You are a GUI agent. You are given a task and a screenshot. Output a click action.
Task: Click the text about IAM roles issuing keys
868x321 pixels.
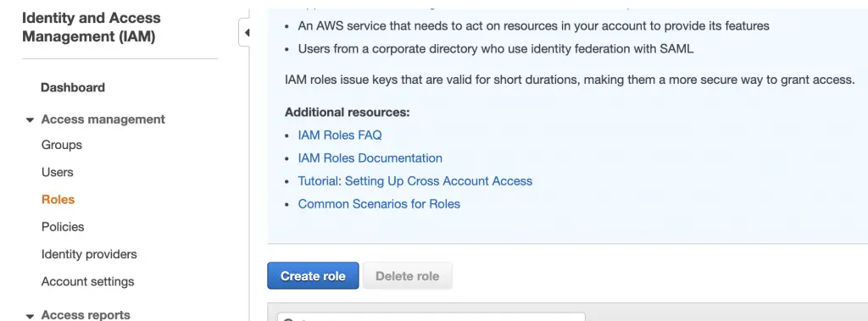click(570, 80)
